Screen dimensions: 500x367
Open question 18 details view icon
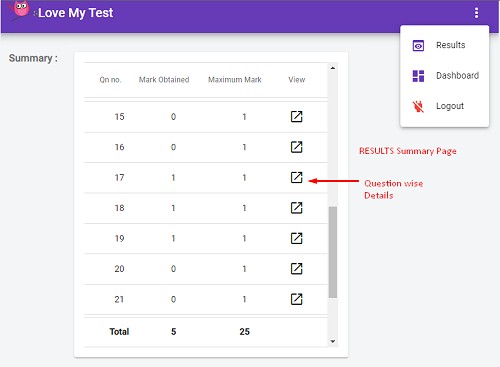point(296,208)
